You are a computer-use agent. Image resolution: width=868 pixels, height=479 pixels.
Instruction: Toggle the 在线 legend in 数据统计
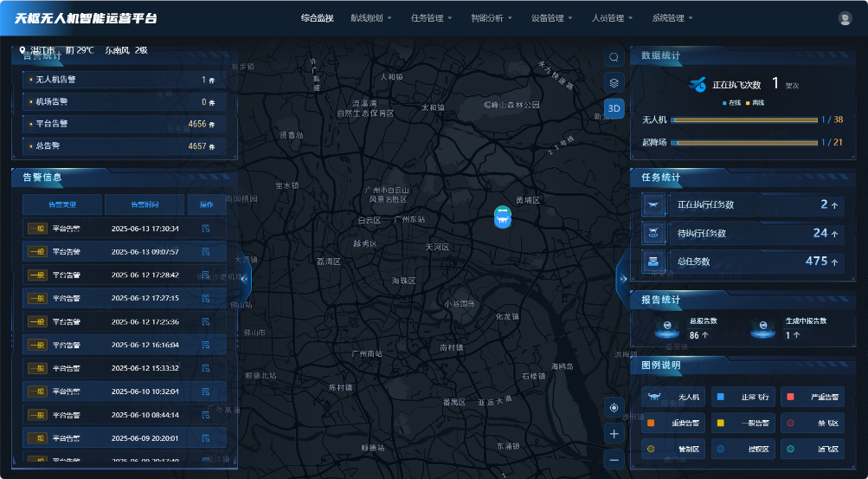[x=731, y=103]
